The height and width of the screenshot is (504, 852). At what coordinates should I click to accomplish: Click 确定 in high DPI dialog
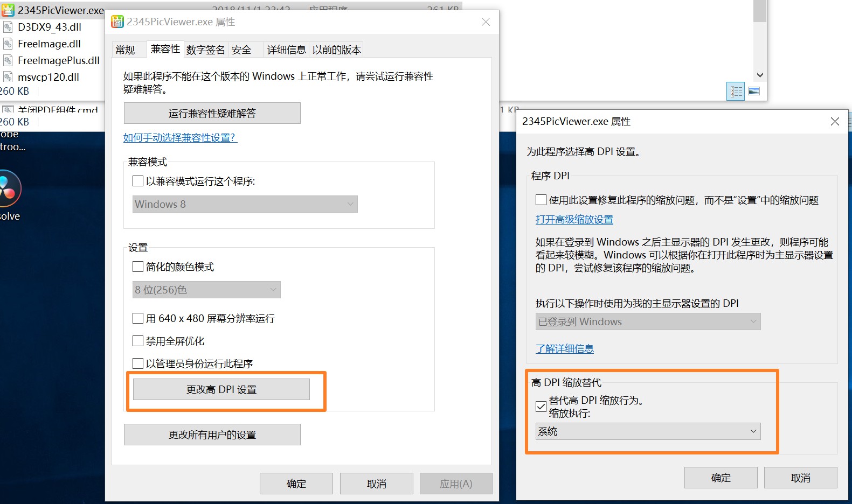click(x=721, y=478)
